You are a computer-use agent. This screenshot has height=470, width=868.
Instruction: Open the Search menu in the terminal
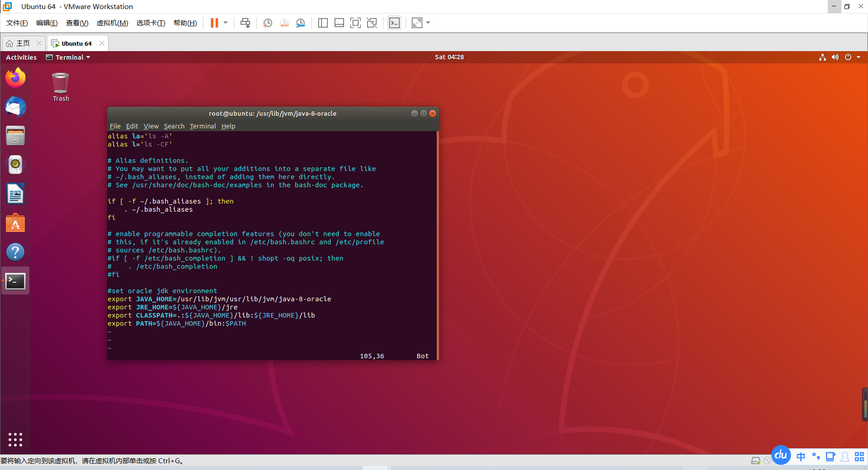174,126
